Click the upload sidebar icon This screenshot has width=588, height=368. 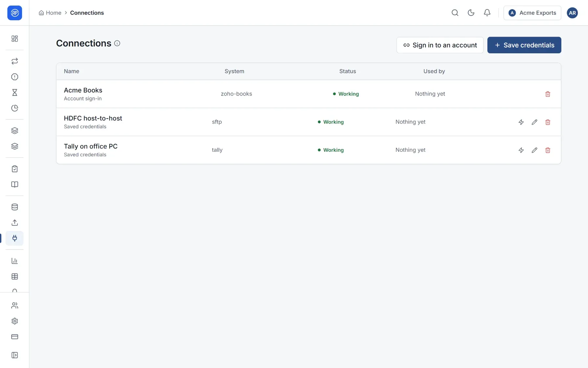[15, 223]
